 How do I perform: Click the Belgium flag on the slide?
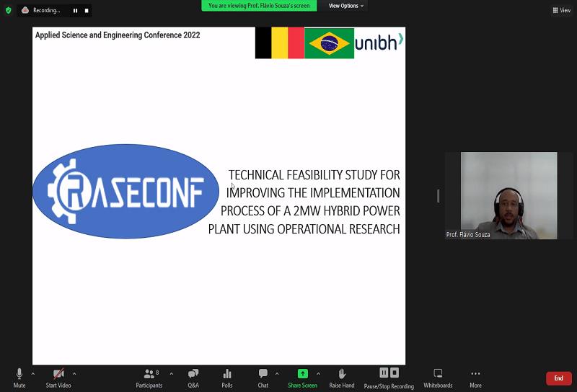point(280,43)
